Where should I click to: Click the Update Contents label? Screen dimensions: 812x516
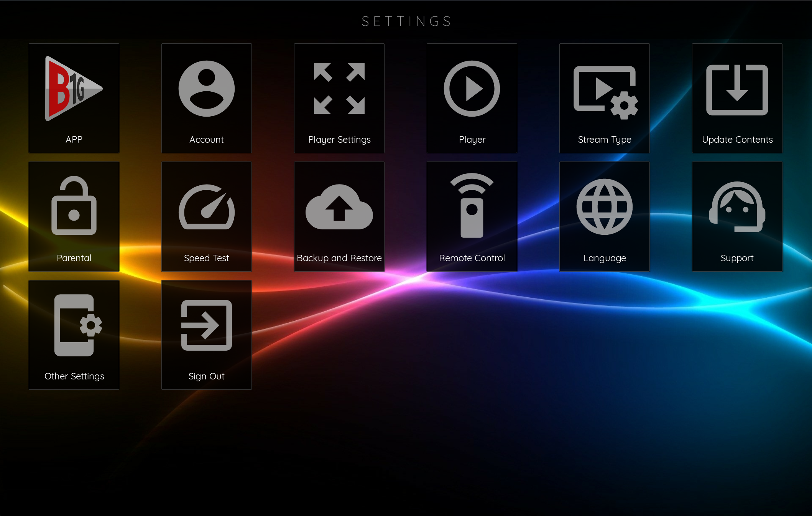pos(737,140)
